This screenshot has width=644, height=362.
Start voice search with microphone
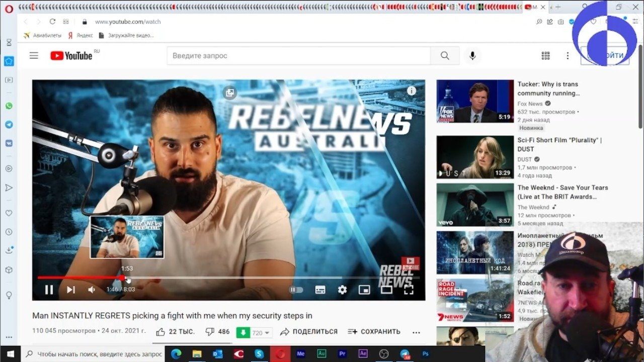coord(472,56)
